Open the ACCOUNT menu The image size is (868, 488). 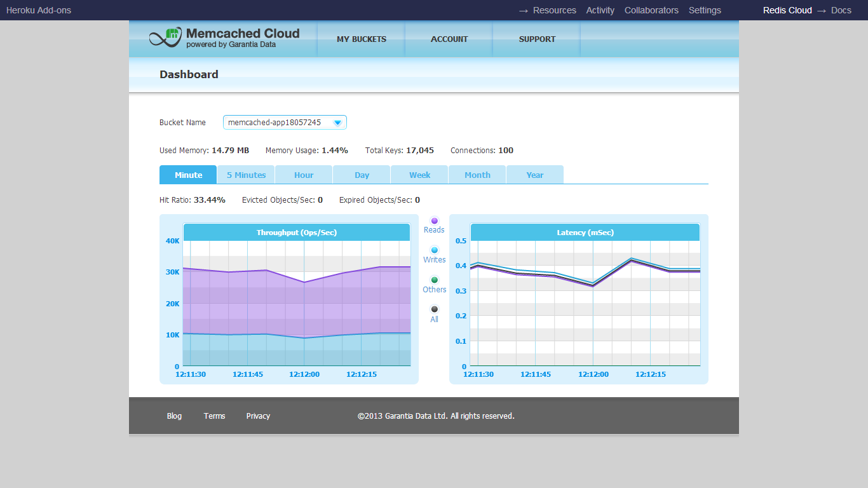(449, 39)
